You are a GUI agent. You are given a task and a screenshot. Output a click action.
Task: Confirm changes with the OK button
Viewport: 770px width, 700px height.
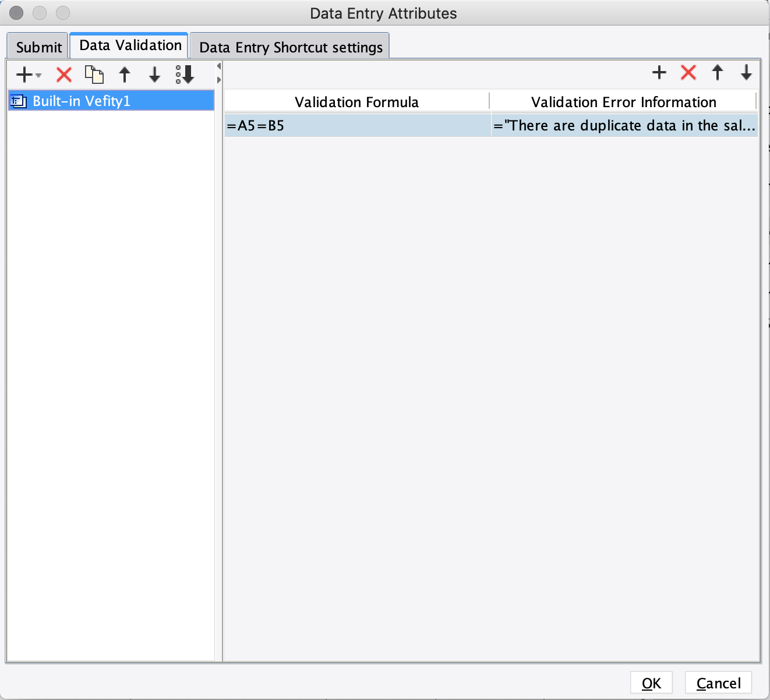coord(651,683)
